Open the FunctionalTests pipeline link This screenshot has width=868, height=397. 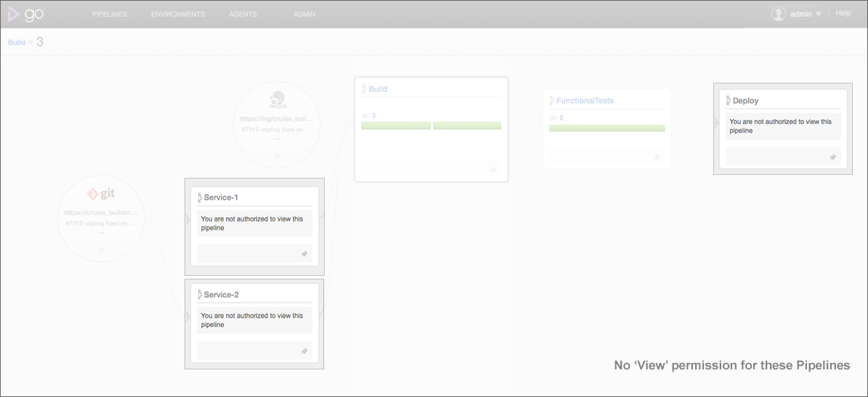click(x=585, y=101)
